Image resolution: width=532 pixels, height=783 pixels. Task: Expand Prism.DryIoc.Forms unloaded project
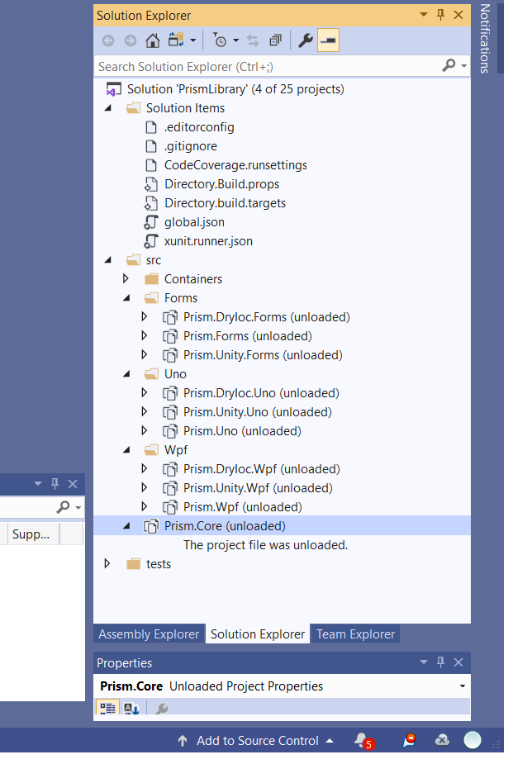145,316
